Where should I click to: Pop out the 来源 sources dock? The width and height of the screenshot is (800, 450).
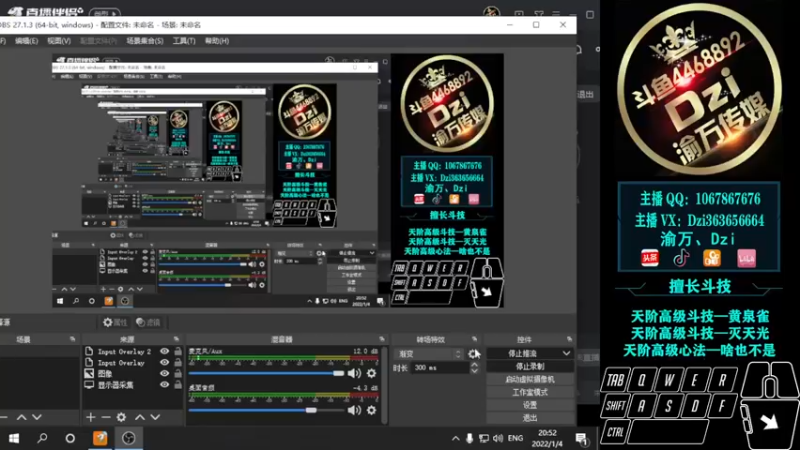tap(176, 339)
